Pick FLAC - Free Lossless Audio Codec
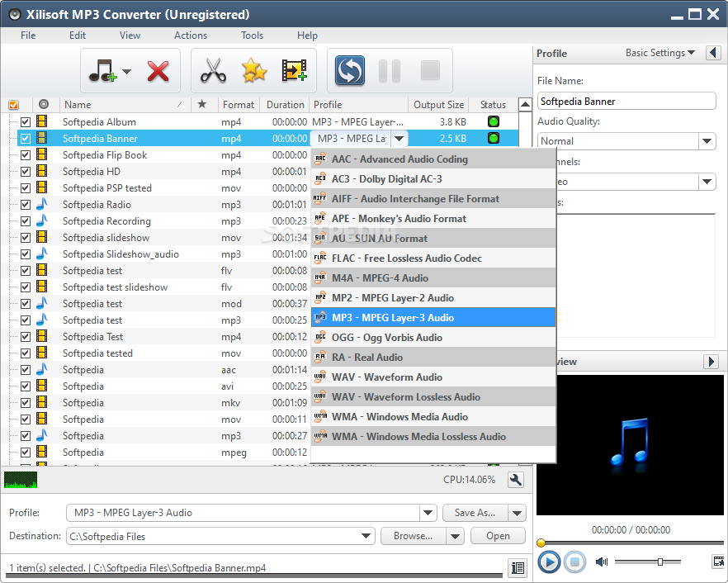 (433, 258)
